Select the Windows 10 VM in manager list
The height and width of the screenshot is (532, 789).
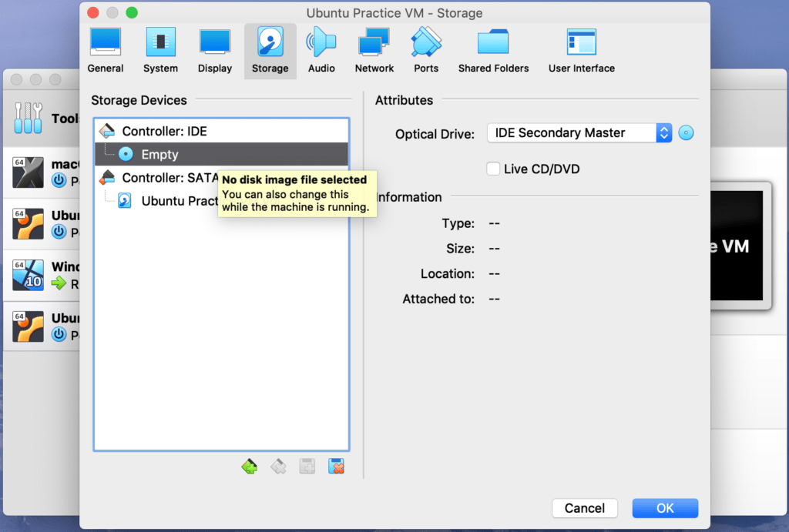[x=42, y=275]
